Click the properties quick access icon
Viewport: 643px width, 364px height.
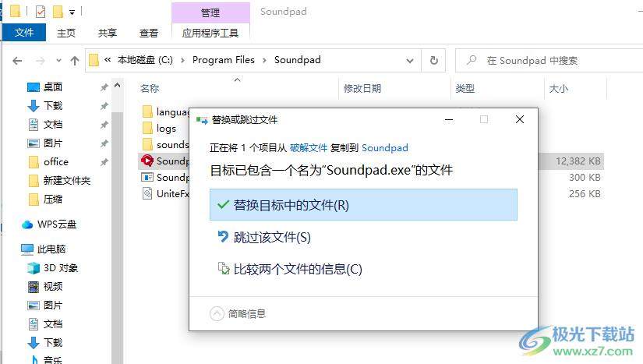click(41, 12)
